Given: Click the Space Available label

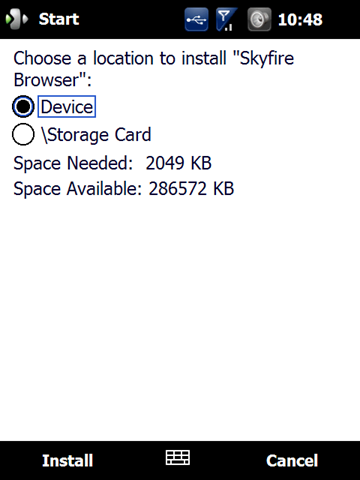Looking at the screenshot, I should point(78,189).
